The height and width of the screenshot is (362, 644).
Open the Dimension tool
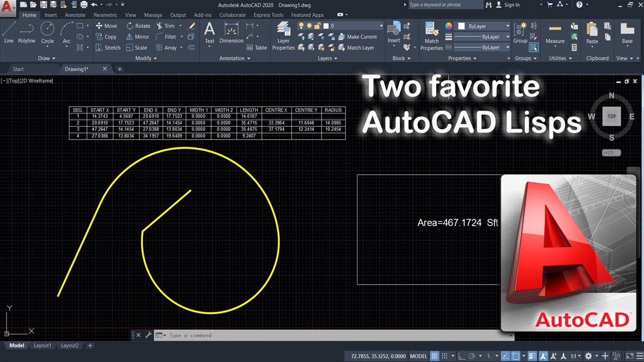(x=231, y=33)
